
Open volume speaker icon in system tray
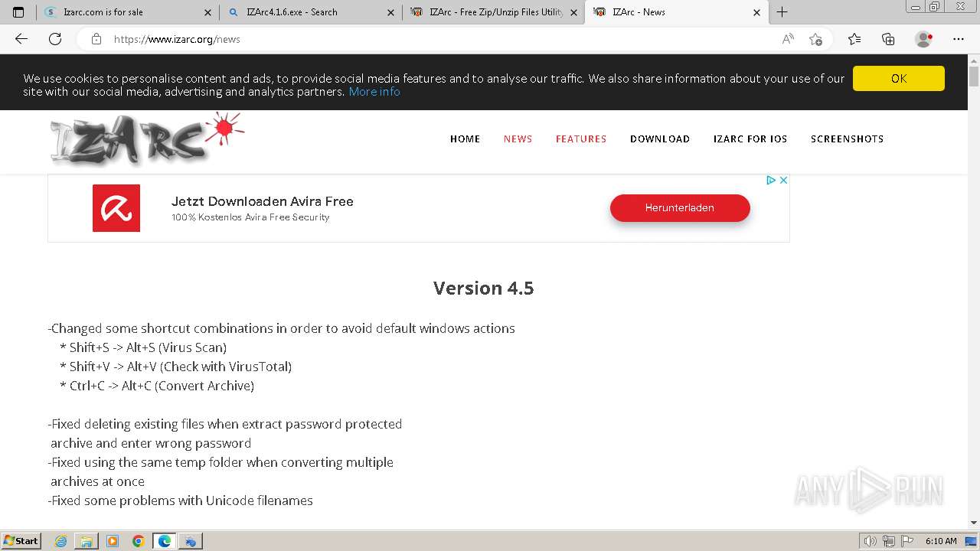point(871,541)
